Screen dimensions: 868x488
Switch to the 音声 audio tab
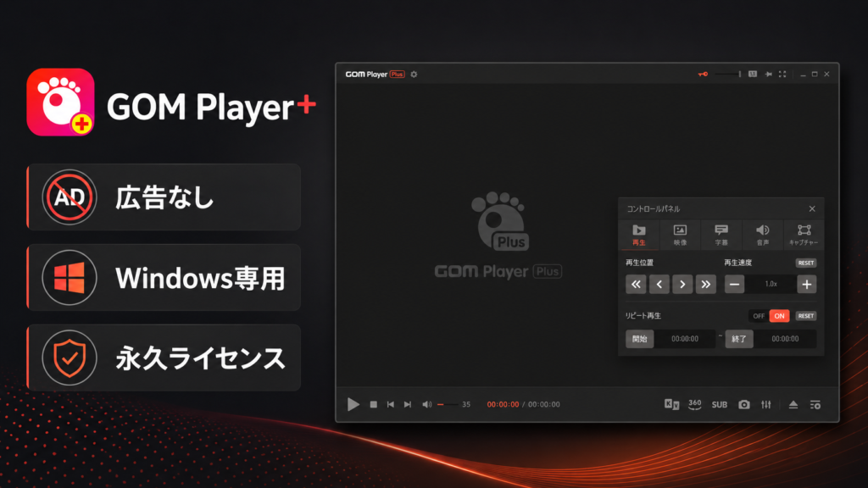[x=762, y=235]
